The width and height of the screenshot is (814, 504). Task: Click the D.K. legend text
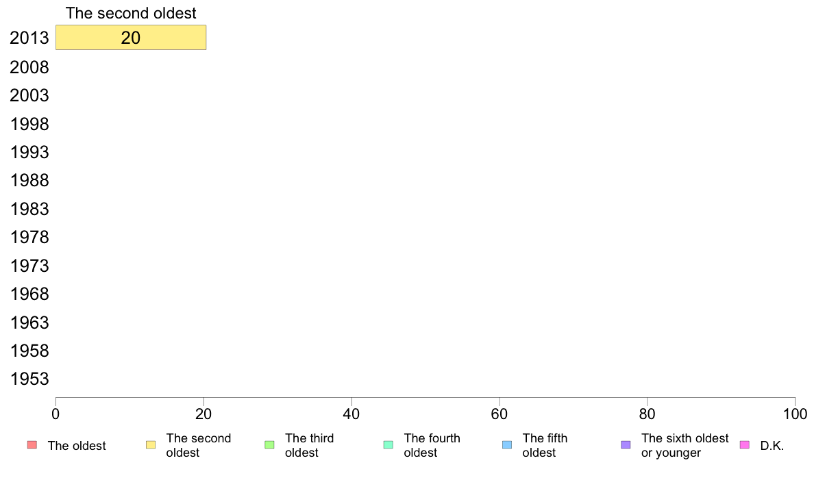772,446
